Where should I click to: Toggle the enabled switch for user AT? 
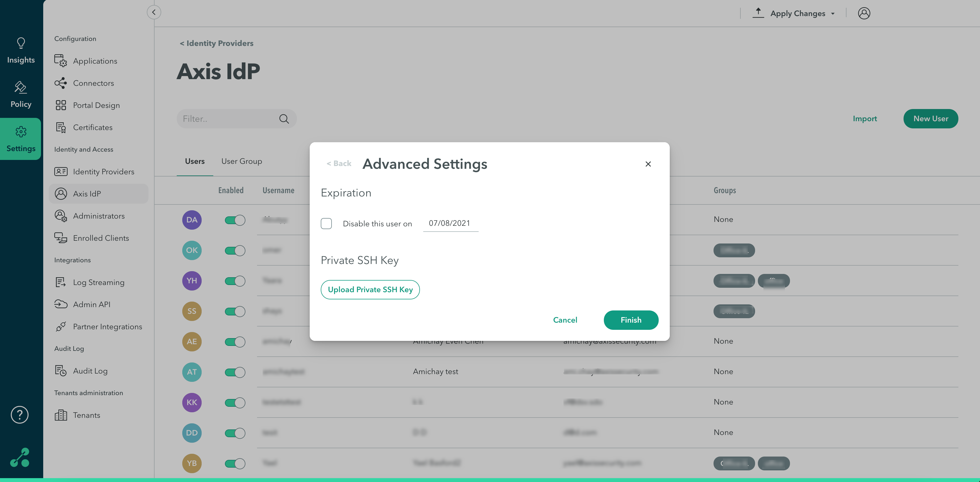click(235, 372)
